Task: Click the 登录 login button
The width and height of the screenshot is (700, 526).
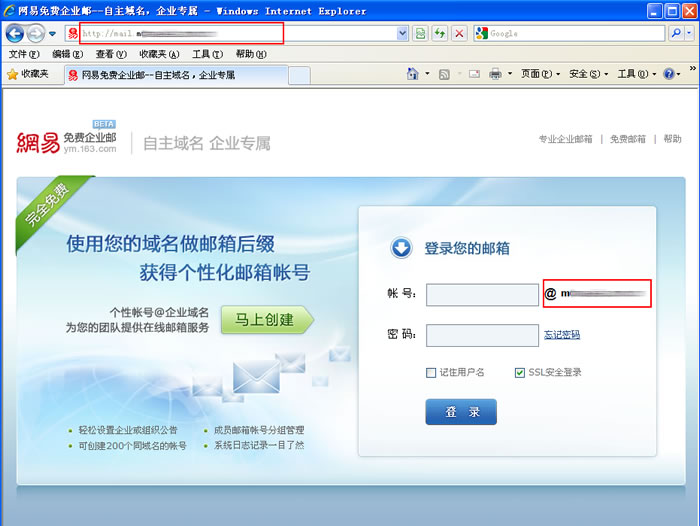Action: [461, 412]
